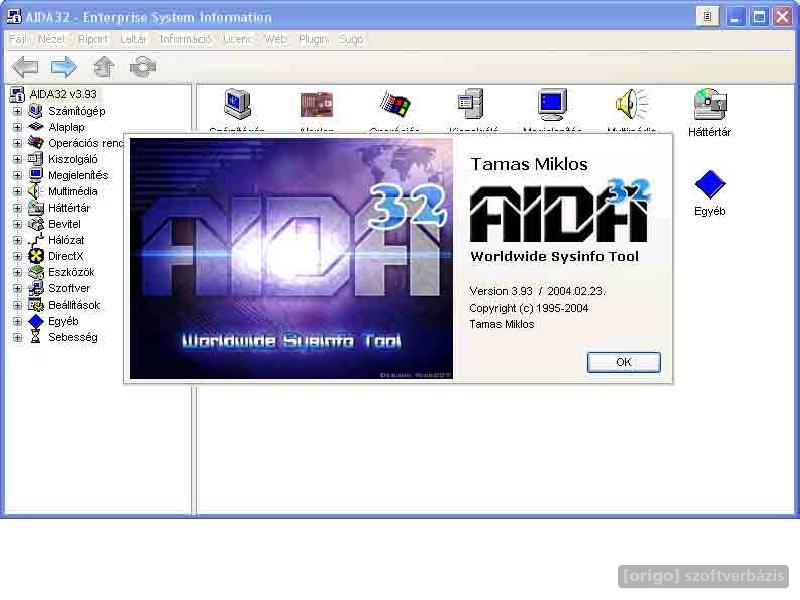Screen dimensions: 800x600
Task: Open the Egyéb blue diamond in right pane
Action: coord(710,184)
